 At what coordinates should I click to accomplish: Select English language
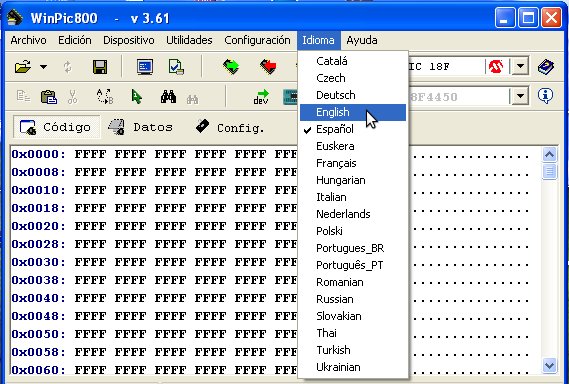pos(353,112)
